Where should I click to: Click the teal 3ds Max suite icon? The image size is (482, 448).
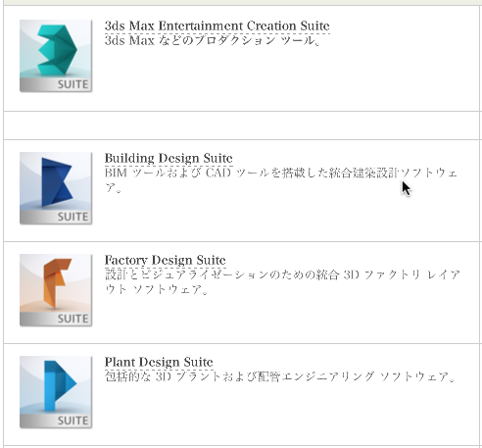pos(56,56)
